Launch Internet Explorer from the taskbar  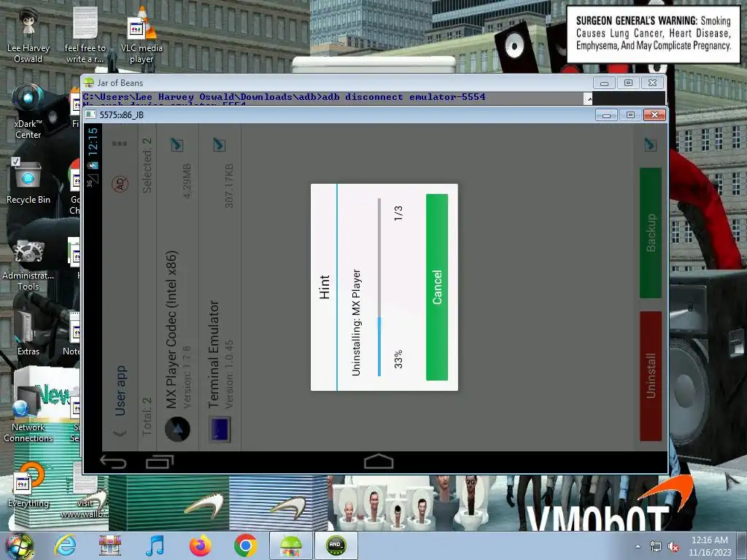pyautogui.click(x=65, y=545)
